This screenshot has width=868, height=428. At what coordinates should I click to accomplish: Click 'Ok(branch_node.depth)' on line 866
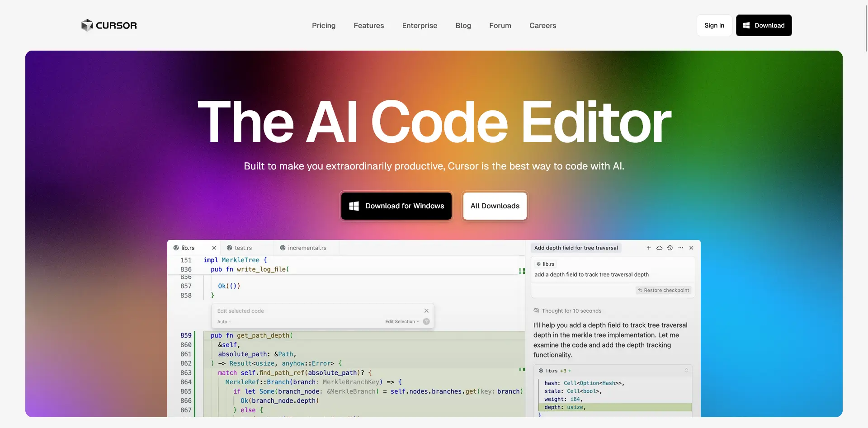279,401
